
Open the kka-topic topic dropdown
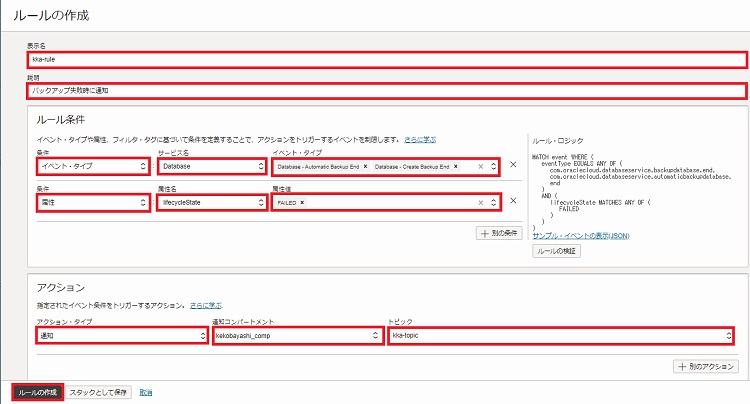[x=561, y=337]
